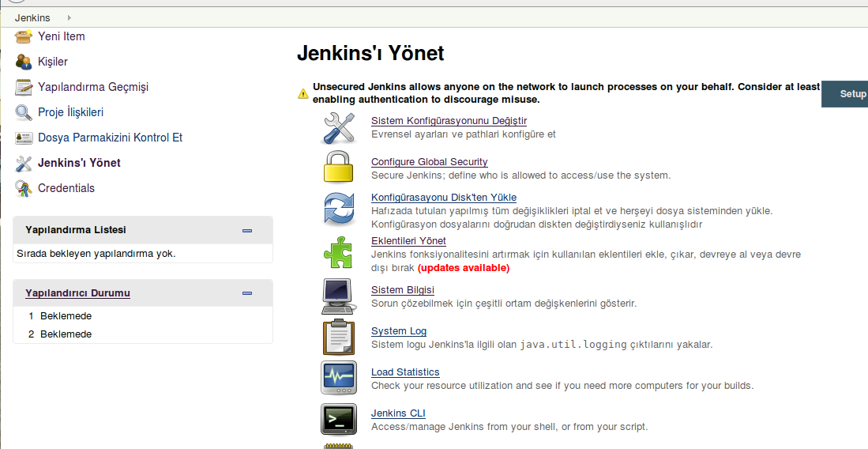Viewport: 868px width, 449px height.
Task: Click the Kişiler people icon
Action: tap(24, 62)
